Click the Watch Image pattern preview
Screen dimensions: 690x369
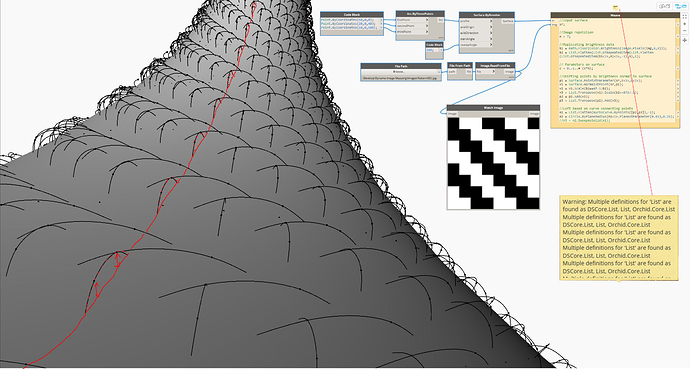click(493, 163)
